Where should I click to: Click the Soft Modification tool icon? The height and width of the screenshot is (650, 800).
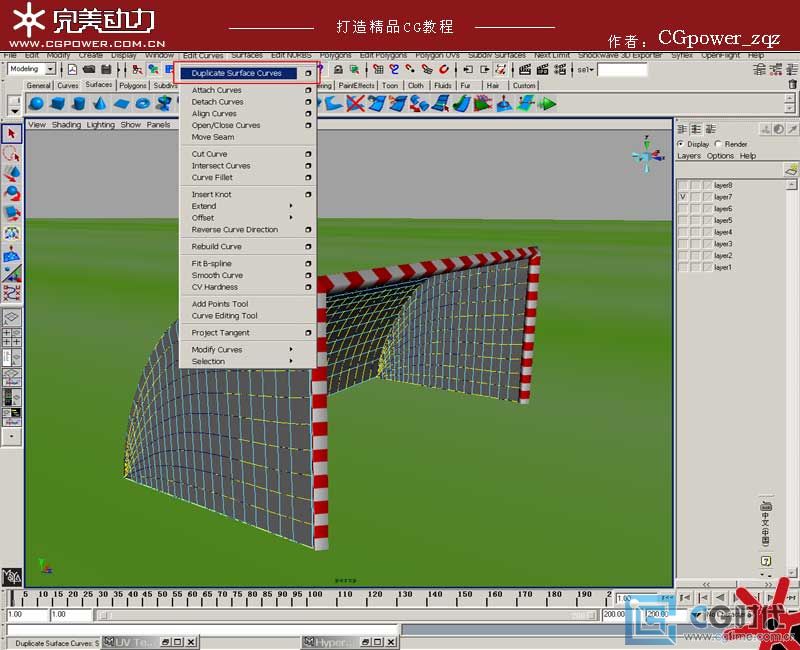click(11, 254)
